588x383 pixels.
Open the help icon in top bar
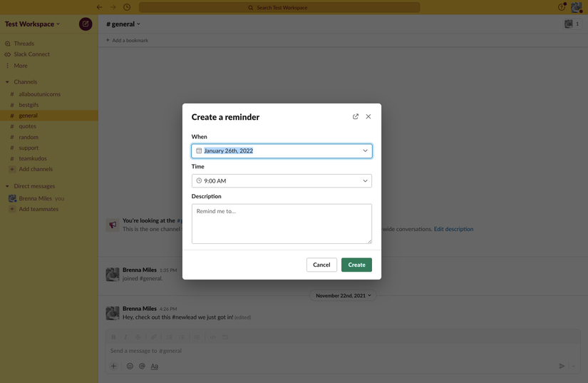coord(562,7)
